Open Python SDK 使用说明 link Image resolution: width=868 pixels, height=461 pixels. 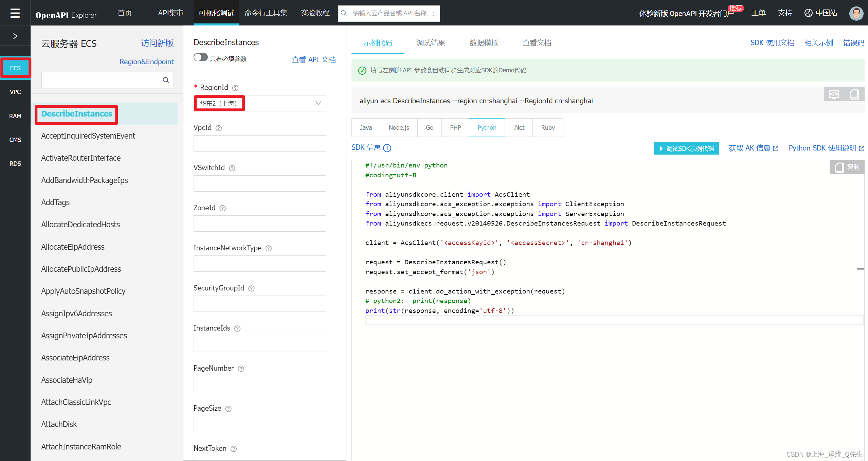(x=826, y=148)
